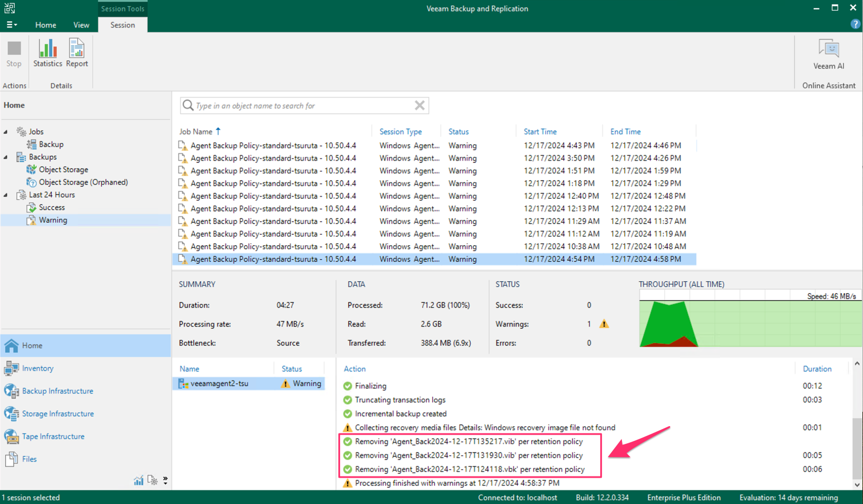Click the warning triangle next to Warnings count
Viewport: 863px width, 504px height.
[604, 324]
